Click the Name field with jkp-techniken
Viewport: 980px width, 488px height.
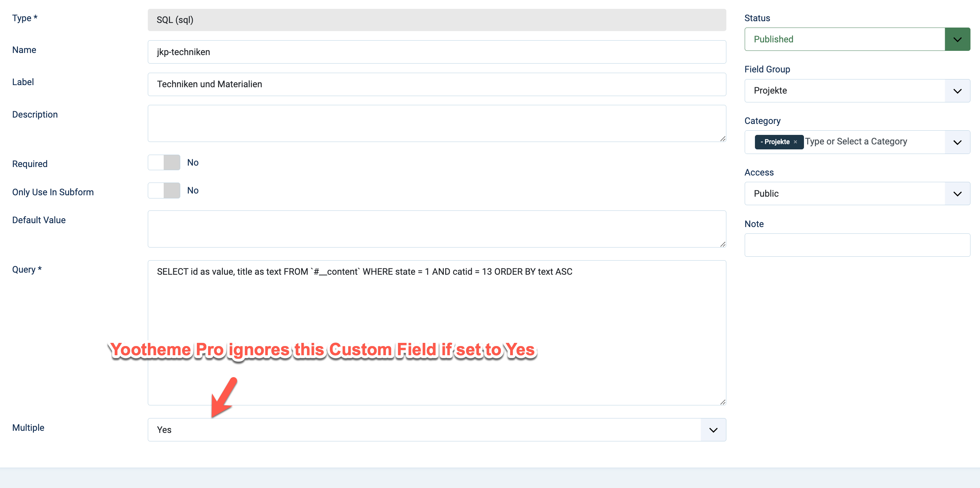(x=437, y=52)
